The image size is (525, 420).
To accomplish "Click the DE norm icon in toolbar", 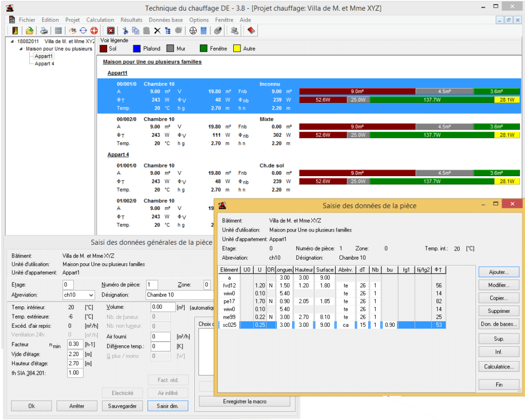I will point(72,31).
